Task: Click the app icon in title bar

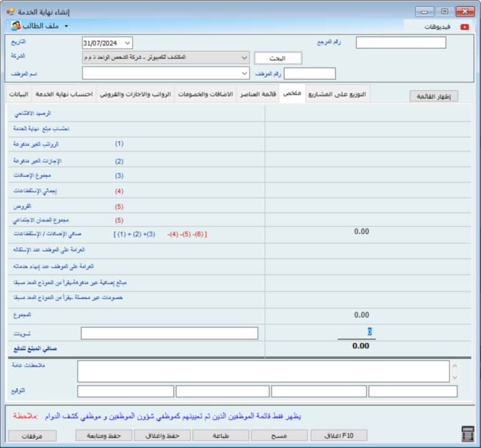Action: tap(11, 12)
